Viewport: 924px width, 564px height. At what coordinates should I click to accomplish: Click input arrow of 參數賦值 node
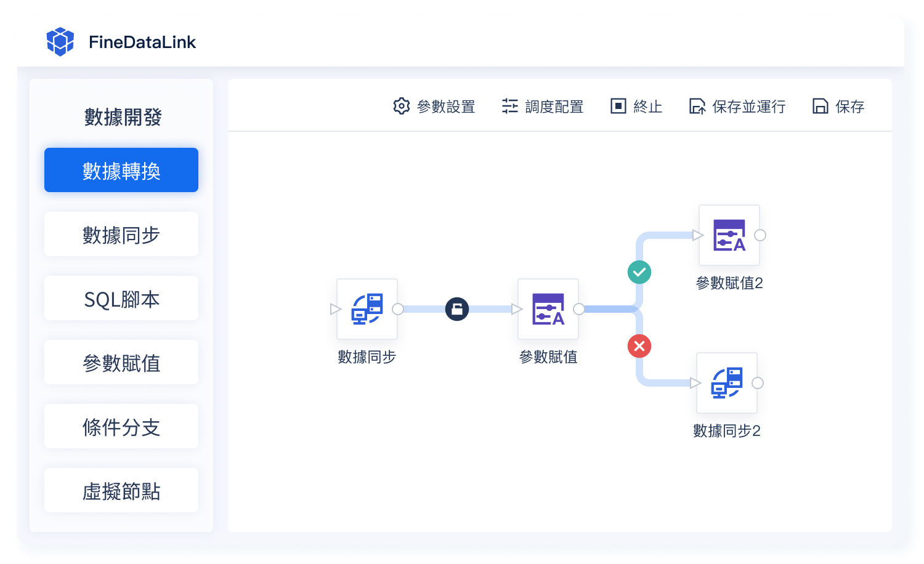(x=517, y=309)
